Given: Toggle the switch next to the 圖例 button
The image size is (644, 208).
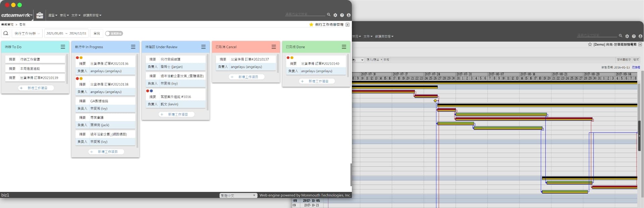Looking at the screenshot, I should (x=114, y=34).
